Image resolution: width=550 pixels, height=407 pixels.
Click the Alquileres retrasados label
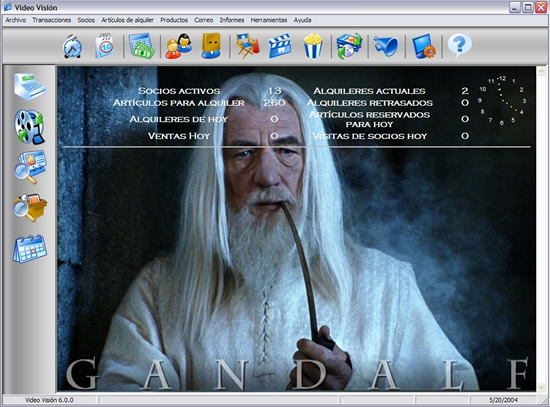(x=369, y=103)
